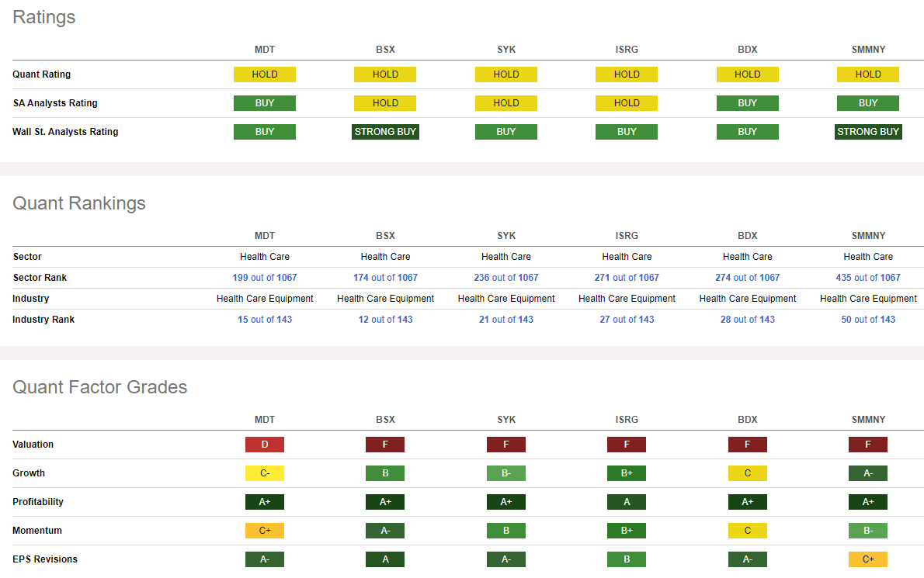Click BDX Momentum grade C
The width and height of the screenshot is (924, 578).
click(747, 531)
